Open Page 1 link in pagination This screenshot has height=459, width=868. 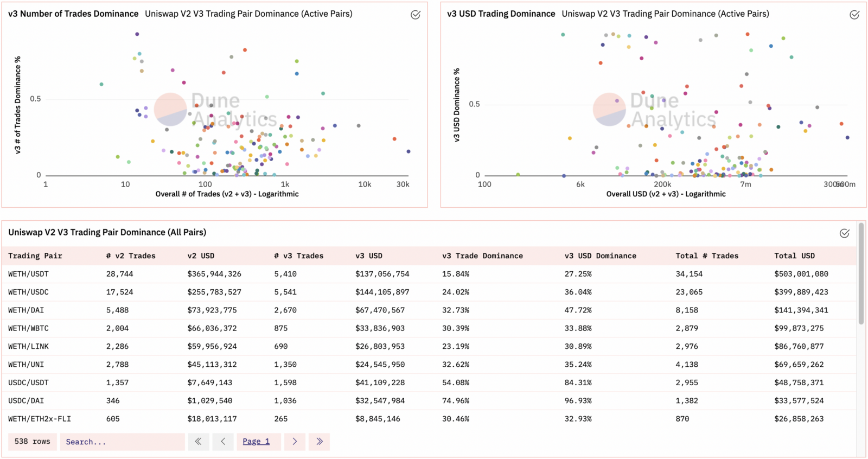(256, 442)
